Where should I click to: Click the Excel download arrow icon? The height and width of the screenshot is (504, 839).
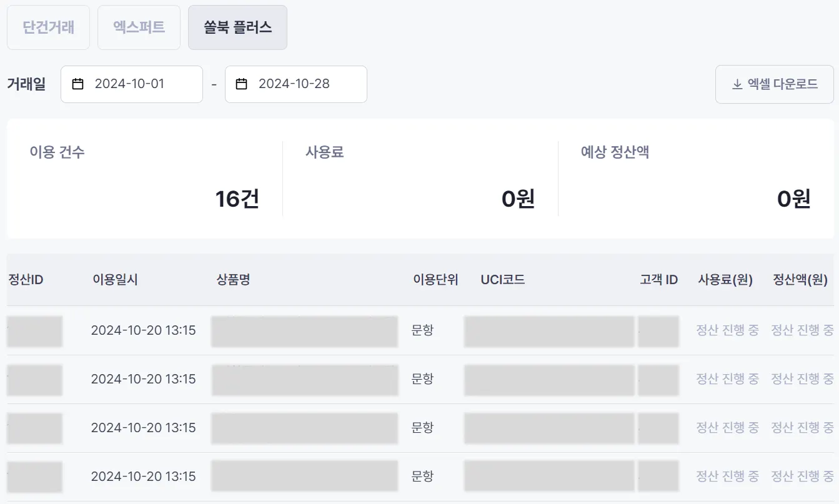[737, 84]
